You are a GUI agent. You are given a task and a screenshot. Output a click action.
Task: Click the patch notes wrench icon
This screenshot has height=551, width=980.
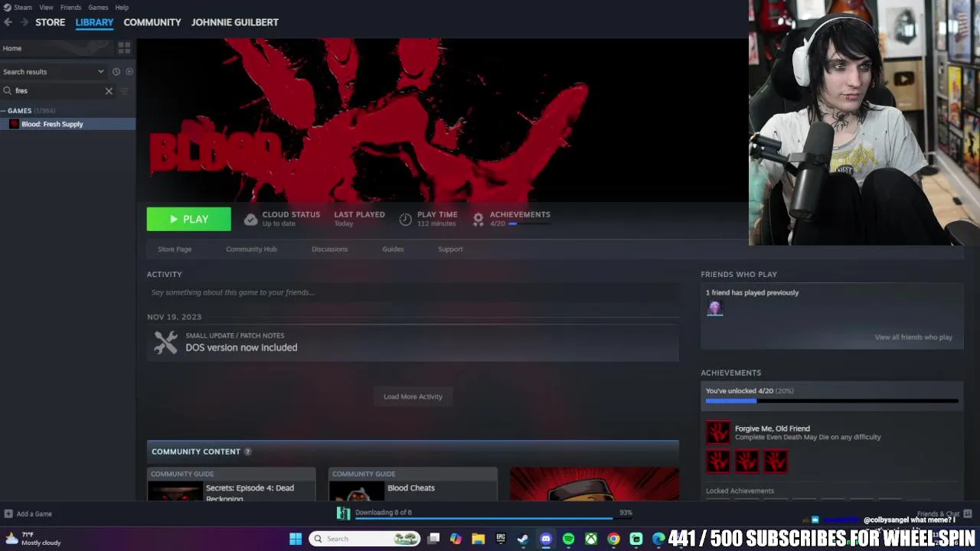coord(165,342)
